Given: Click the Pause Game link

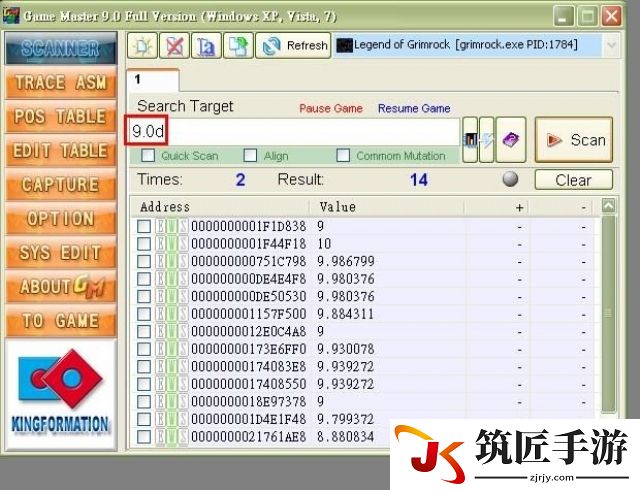Looking at the screenshot, I should click(331, 108).
